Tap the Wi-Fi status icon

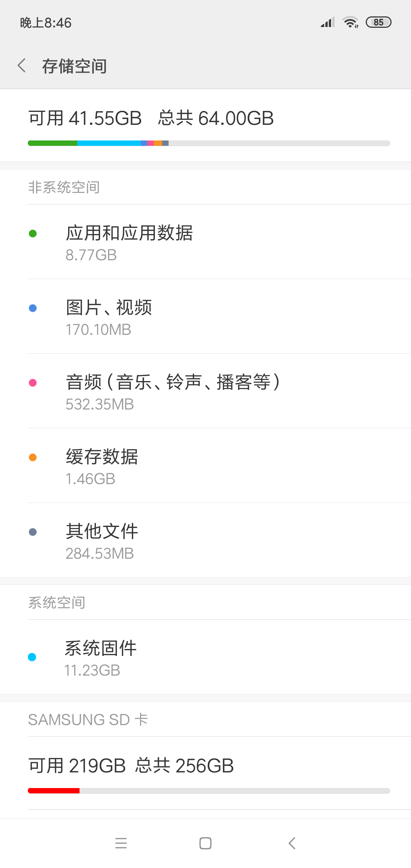[x=350, y=22]
